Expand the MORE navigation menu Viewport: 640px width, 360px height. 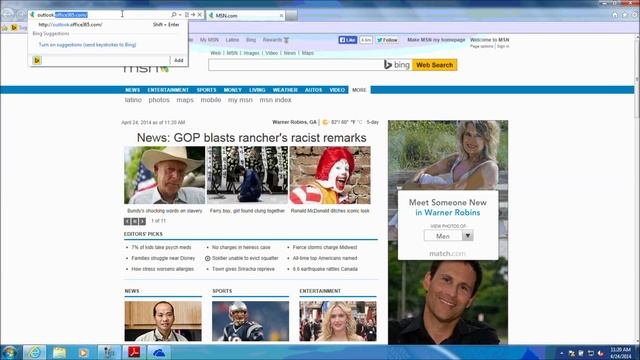click(359, 90)
